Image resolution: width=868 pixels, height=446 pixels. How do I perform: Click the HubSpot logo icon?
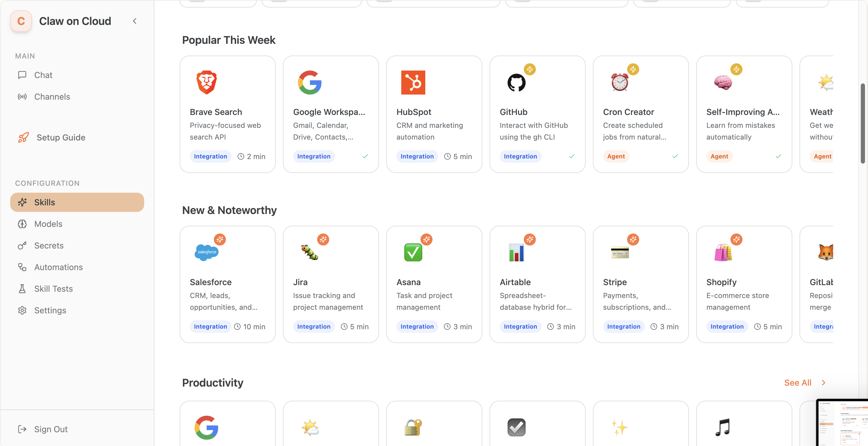pos(413,83)
